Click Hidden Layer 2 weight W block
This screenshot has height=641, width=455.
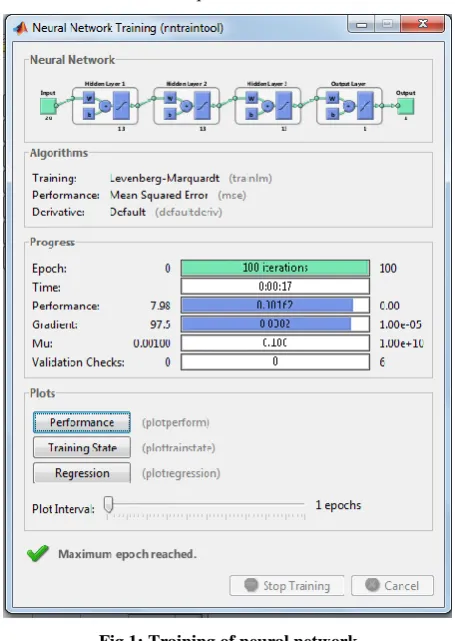click(170, 98)
